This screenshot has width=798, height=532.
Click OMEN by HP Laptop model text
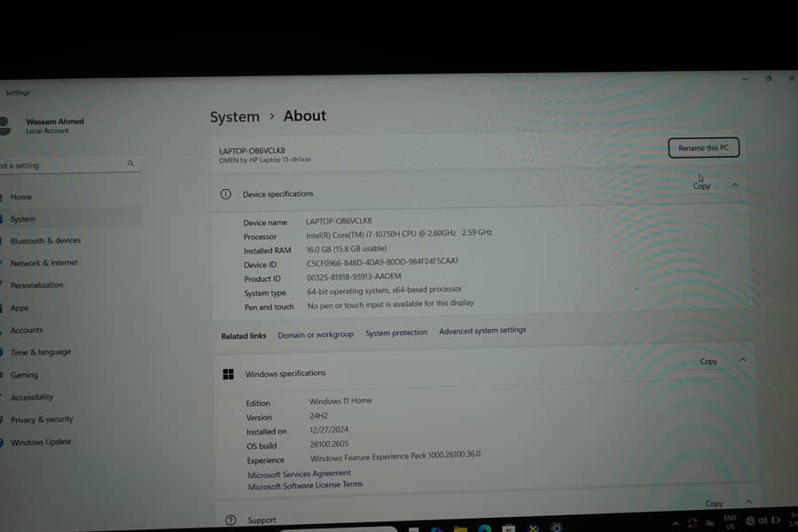264,160
